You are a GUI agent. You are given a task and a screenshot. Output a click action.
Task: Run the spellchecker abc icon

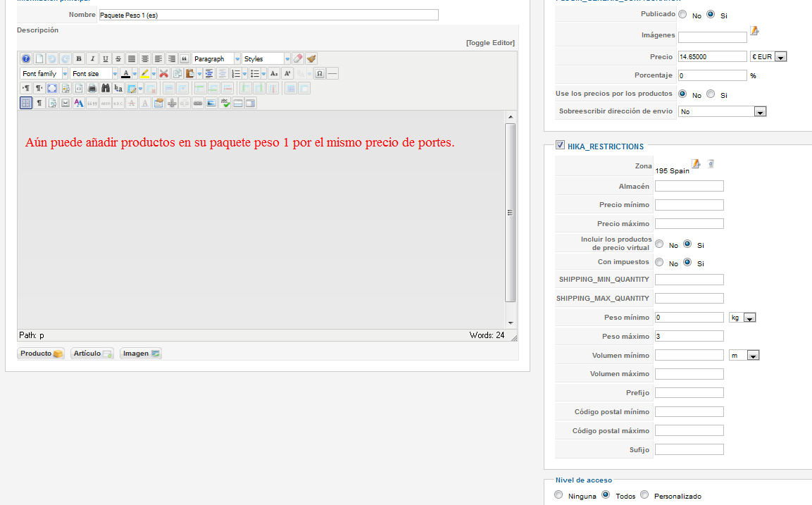pyautogui.click(x=225, y=103)
